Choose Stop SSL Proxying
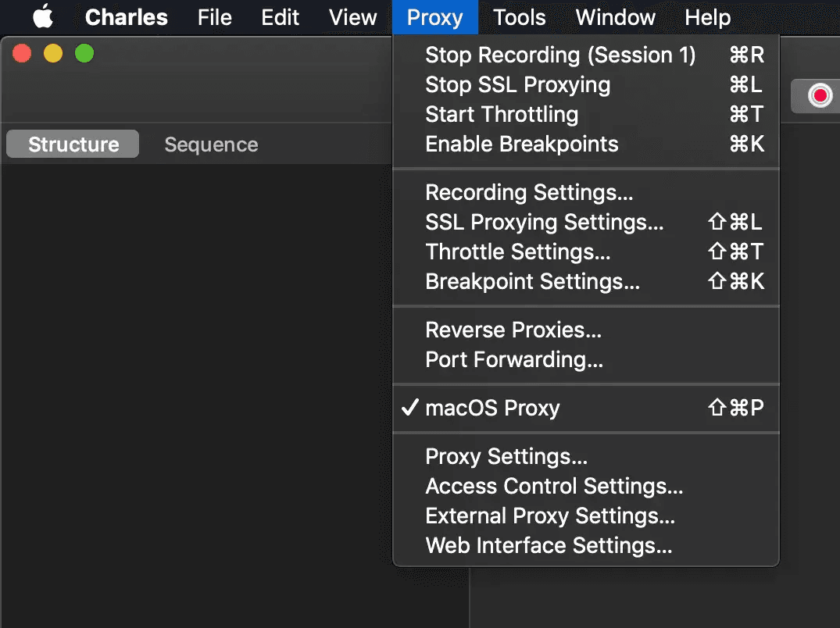The height and width of the screenshot is (628, 840). 517,85
